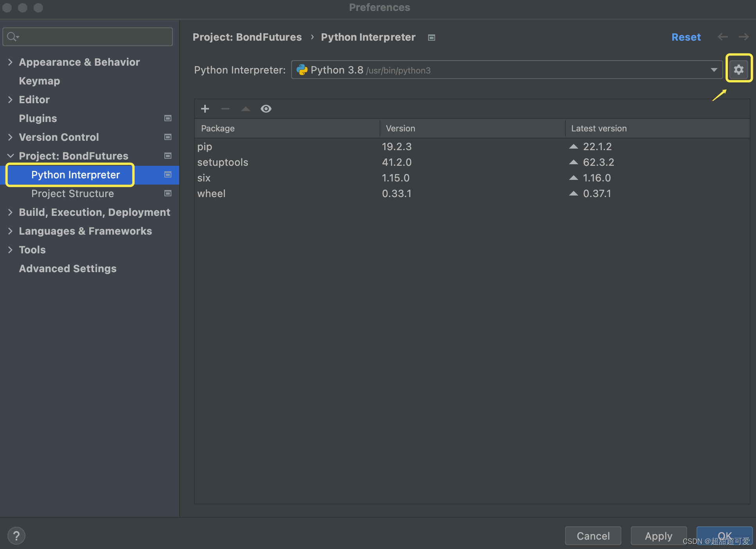Toggle early releases eye icon
The width and height of the screenshot is (756, 549).
pyautogui.click(x=266, y=109)
